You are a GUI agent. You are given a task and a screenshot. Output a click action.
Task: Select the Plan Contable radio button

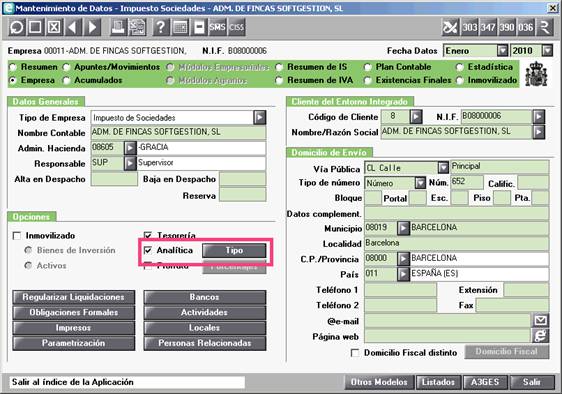(367, 67)
